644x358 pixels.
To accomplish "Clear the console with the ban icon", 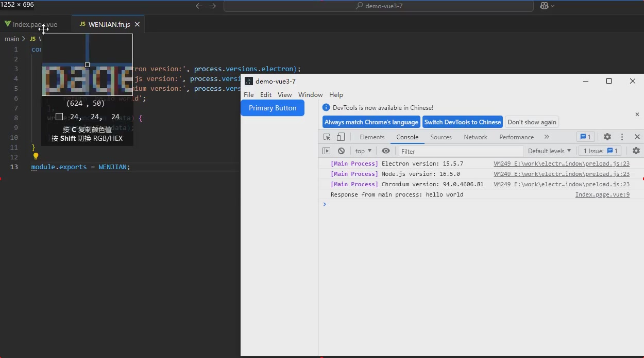I will (341, 151).
